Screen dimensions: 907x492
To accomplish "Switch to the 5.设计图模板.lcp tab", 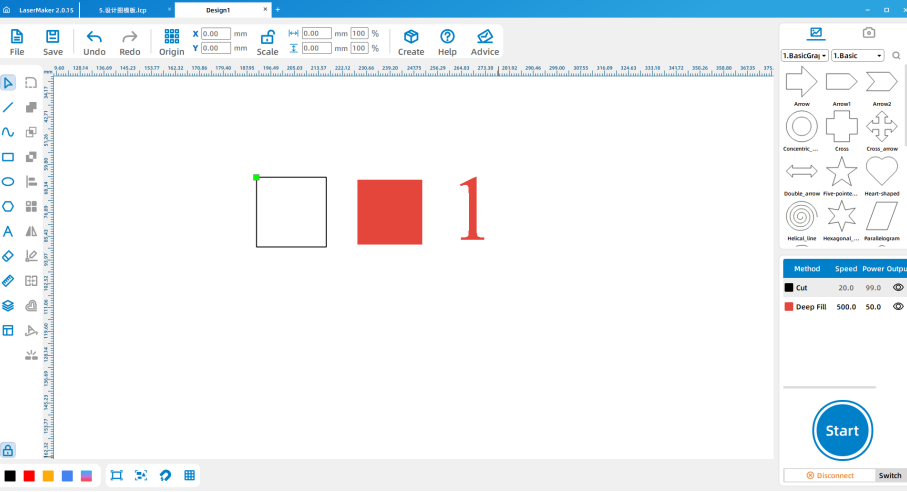I will pyautogui.click(x=123, y=9).
